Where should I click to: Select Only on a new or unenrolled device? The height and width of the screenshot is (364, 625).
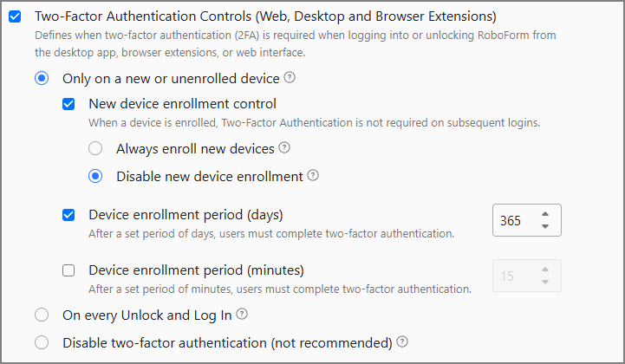pos(42,79)
